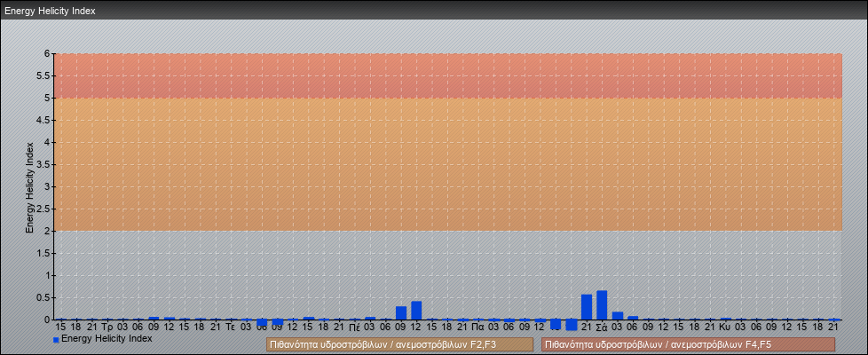Click the '0.5' value on the y-axis
The height and width of the screenshot is (355, 868).
coord(43,297)
